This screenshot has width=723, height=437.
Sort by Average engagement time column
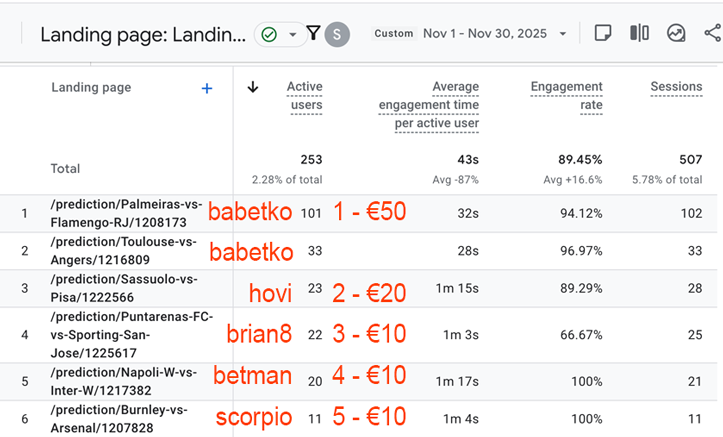(x=429, y=105)
